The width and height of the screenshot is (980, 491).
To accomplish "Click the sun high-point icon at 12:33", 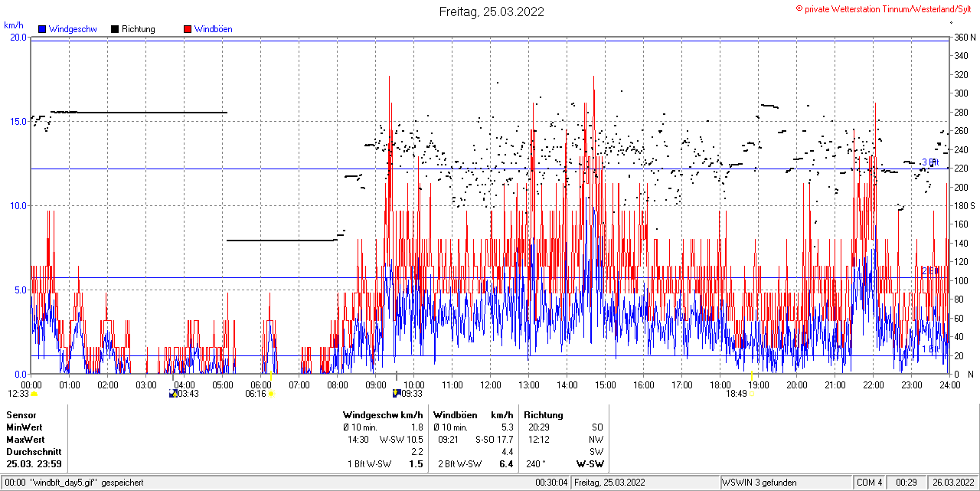I will (34, 394).
